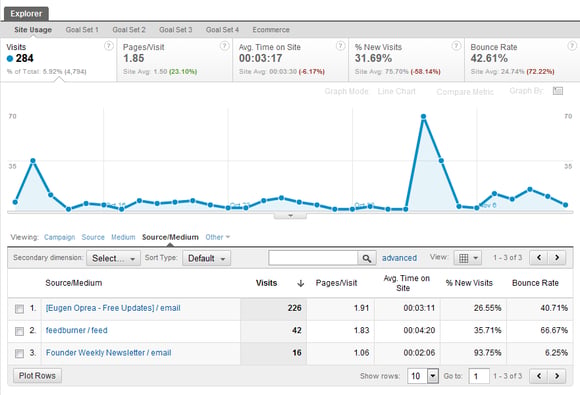The width and height of the screenshot is (580, 395).
Task: Click the Plot Rows button
Action: 37,376
